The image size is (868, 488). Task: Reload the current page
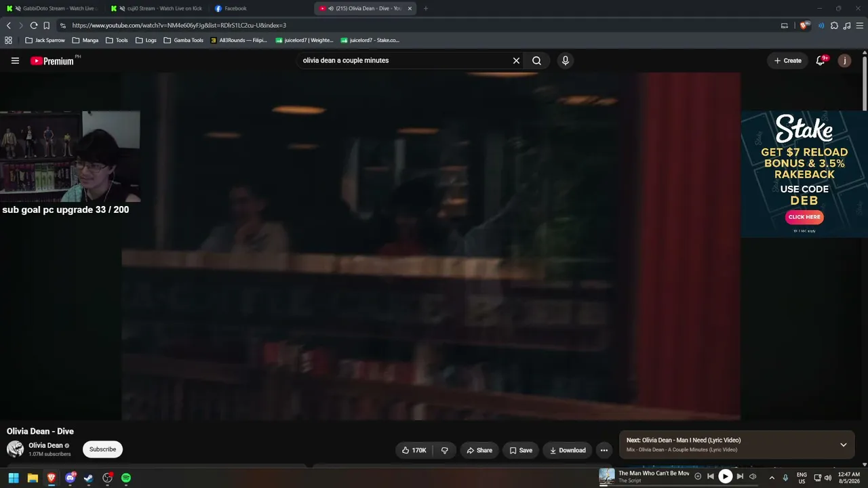34,25
